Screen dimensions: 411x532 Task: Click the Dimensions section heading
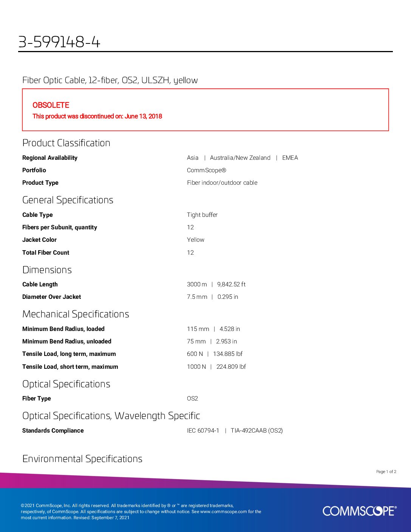pyautogui.click(x=47, y=270)
